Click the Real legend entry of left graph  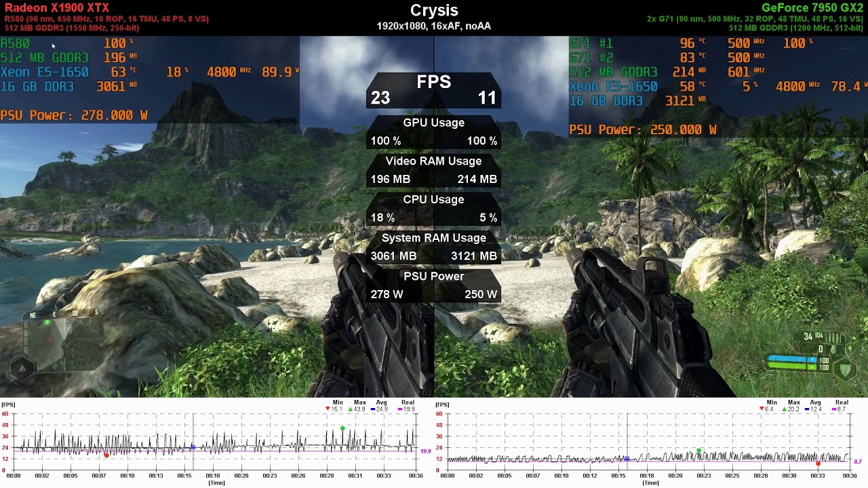(x=406, y=409)
